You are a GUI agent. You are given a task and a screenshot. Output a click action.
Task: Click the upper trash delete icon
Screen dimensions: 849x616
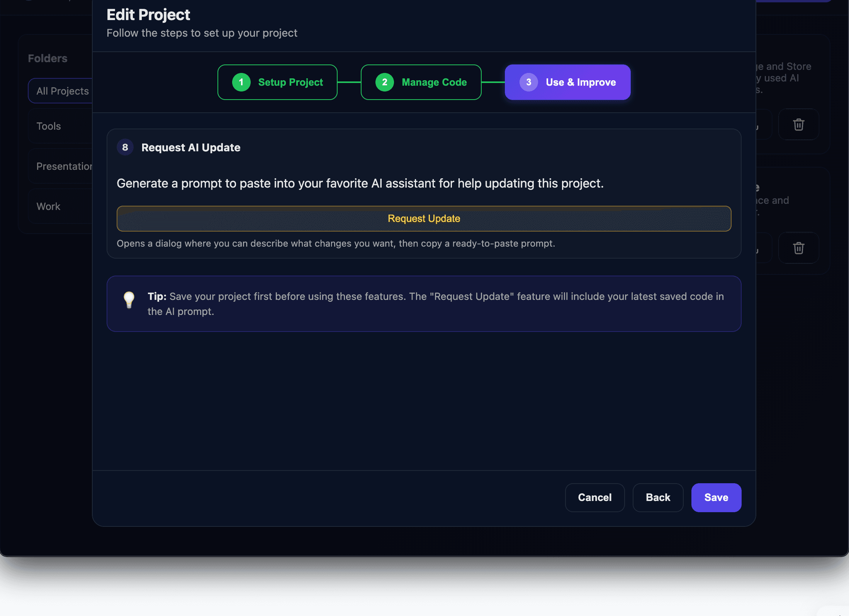click(798, 124)
